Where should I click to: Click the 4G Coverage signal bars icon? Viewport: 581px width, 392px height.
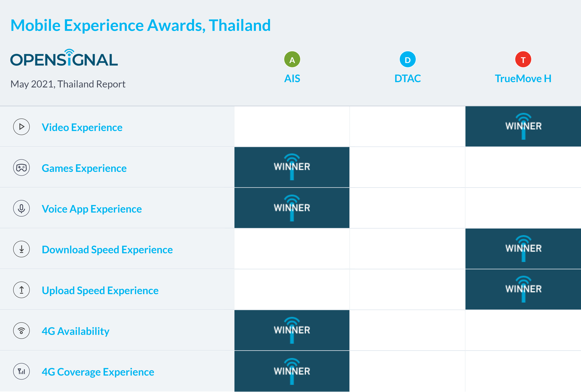21,371
